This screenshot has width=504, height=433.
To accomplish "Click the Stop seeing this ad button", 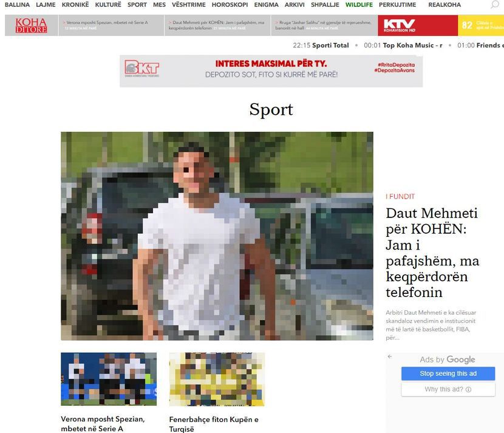I will (x=448, y=373).
